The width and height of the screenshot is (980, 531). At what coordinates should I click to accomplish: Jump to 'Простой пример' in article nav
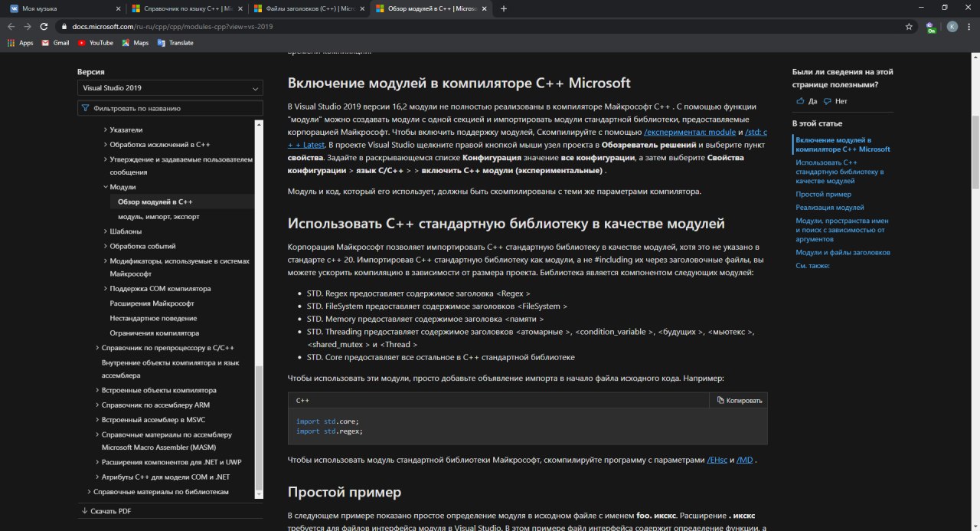coord(823,195)
